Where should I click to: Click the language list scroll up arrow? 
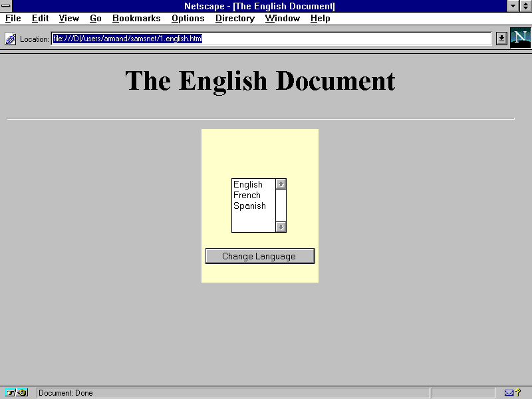[x=281, y=184]
